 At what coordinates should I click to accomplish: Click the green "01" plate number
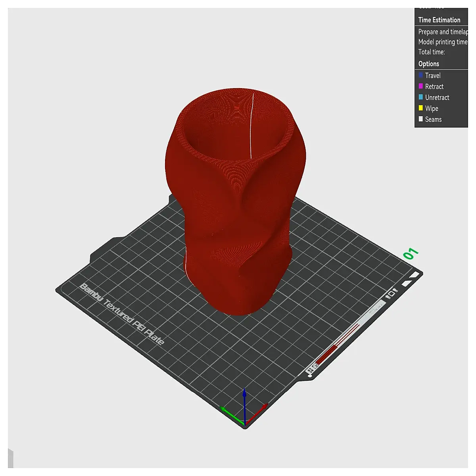[411, 253]
